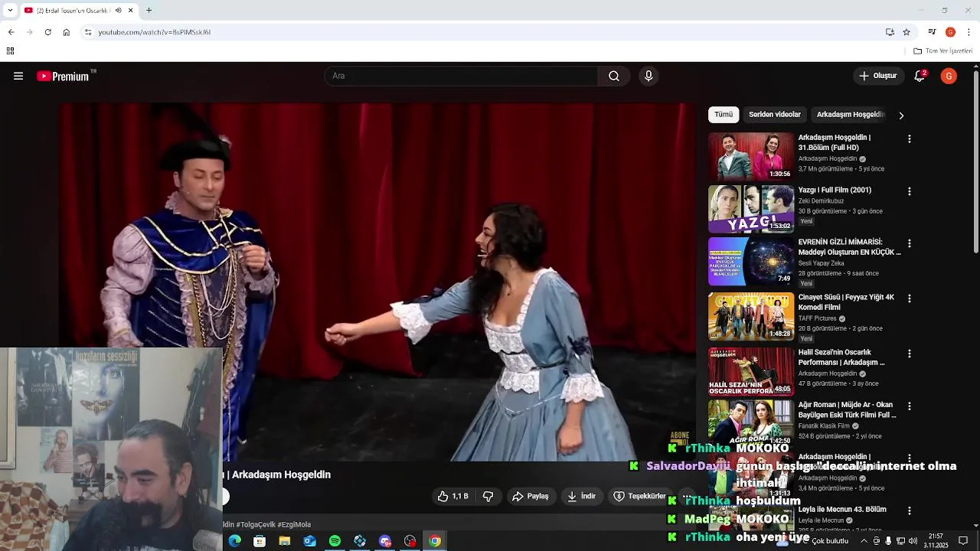
Task: Open options for Arkadaşım Hoşgeldin 31.Bölüm video
Action: 910,139
